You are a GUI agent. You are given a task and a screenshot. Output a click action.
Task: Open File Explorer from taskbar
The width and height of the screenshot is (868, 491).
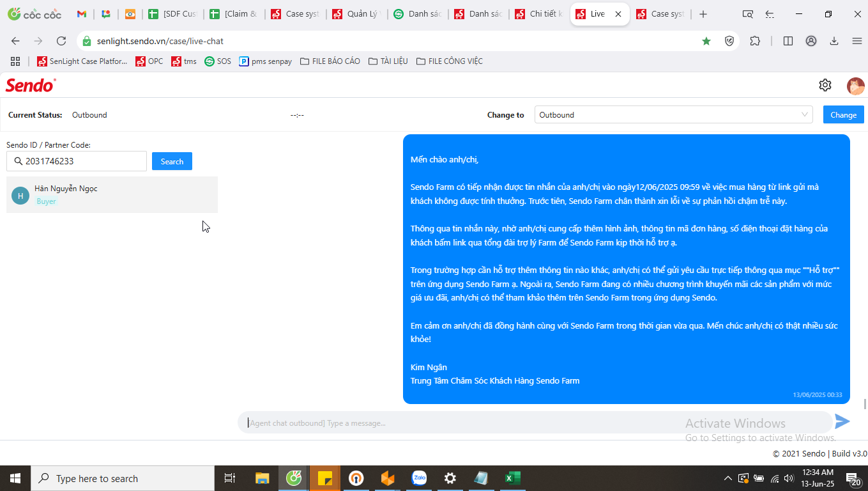263,478
